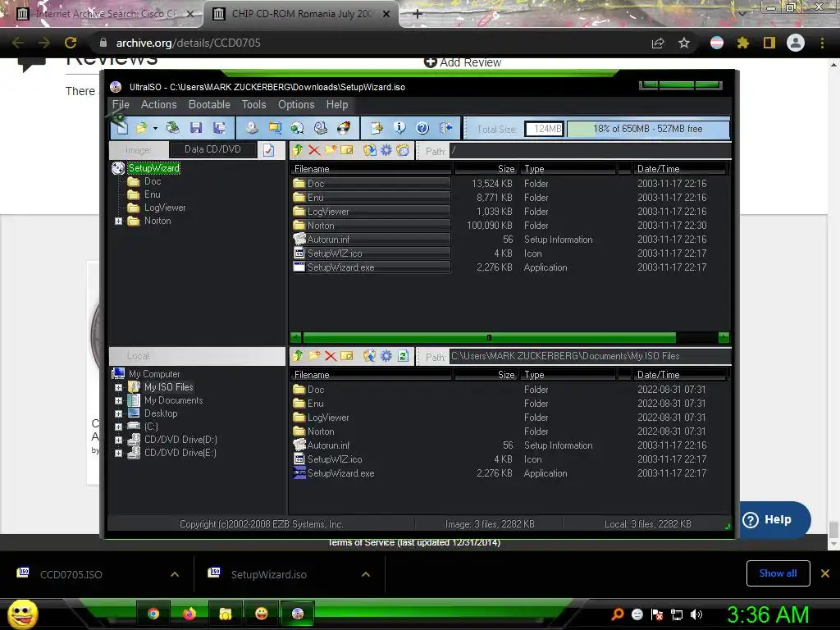
Task: Click the red X delete icon in Local pane
Action: pyautogui.click(x=331, y=356)
